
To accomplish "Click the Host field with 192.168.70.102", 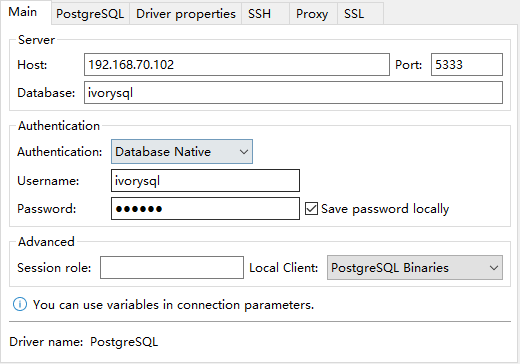I will coord(237,64).
